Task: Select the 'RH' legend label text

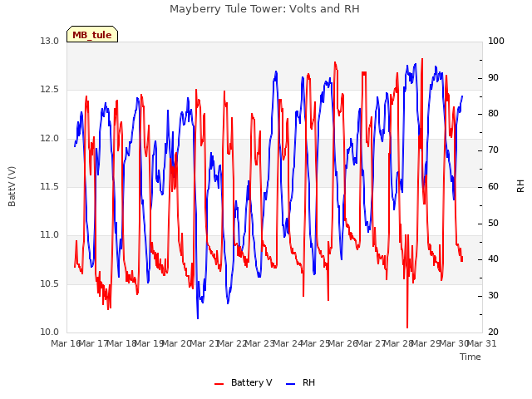Action: [x=308, y=382]
